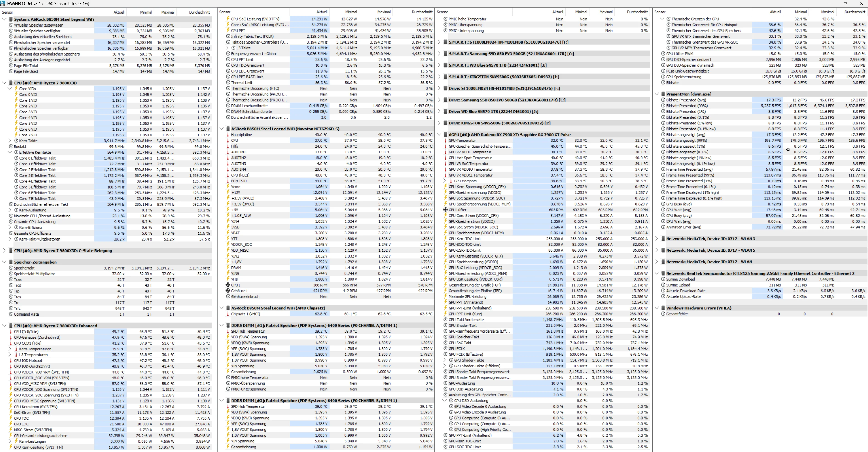This screenshot has width=868, height=452.
Task: Select the Physikalischer Speicher verwendet row
Action: [x=106, y=42]
